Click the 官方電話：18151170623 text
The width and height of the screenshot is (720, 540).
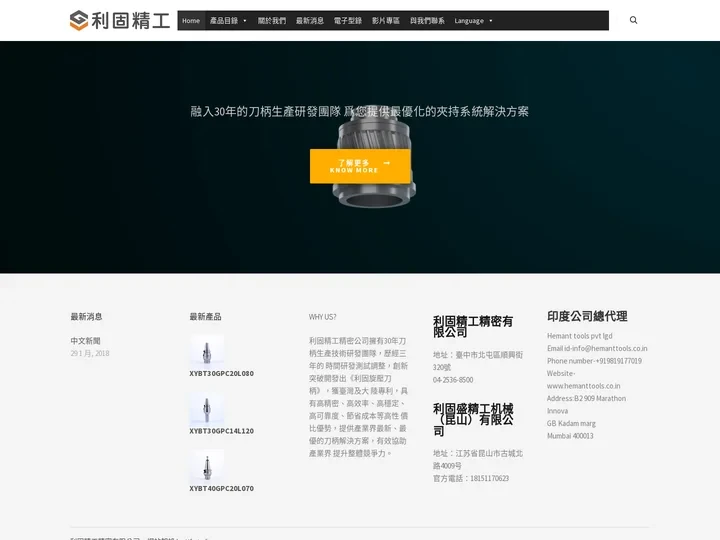(471, 478)
